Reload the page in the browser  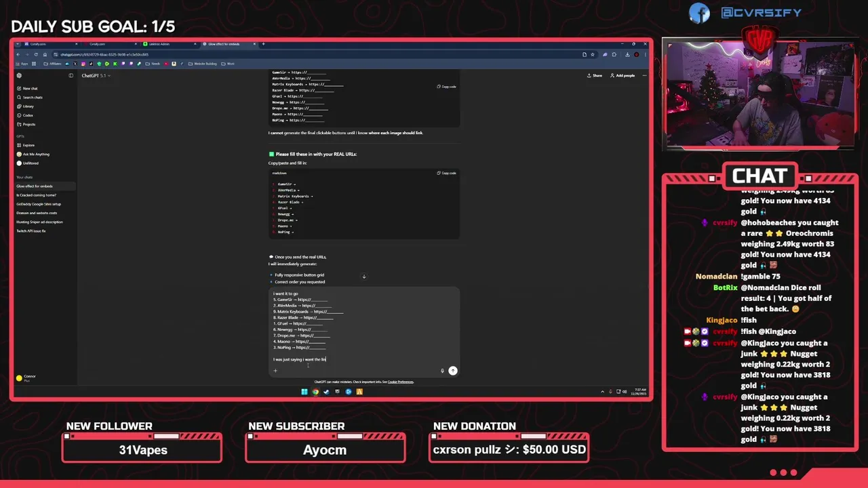(x=37, y=54)
